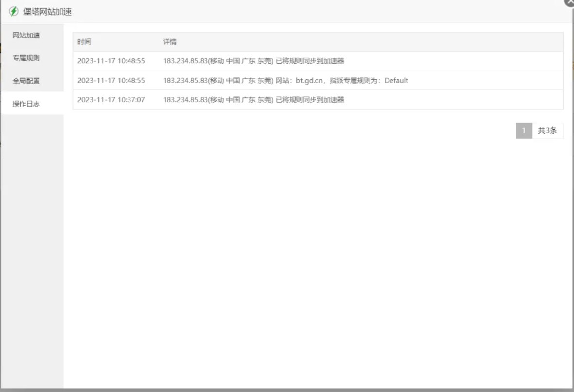Click the IP address 183.234.85.83 in second row
The height and width of the screenshot is (392, 574).
[185, 80]
